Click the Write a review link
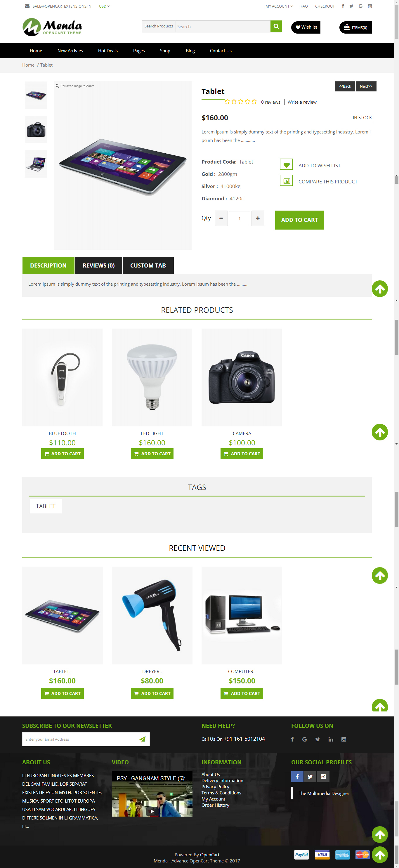The height and width of the screenshot is (868, 399). [x=302, y=102]
